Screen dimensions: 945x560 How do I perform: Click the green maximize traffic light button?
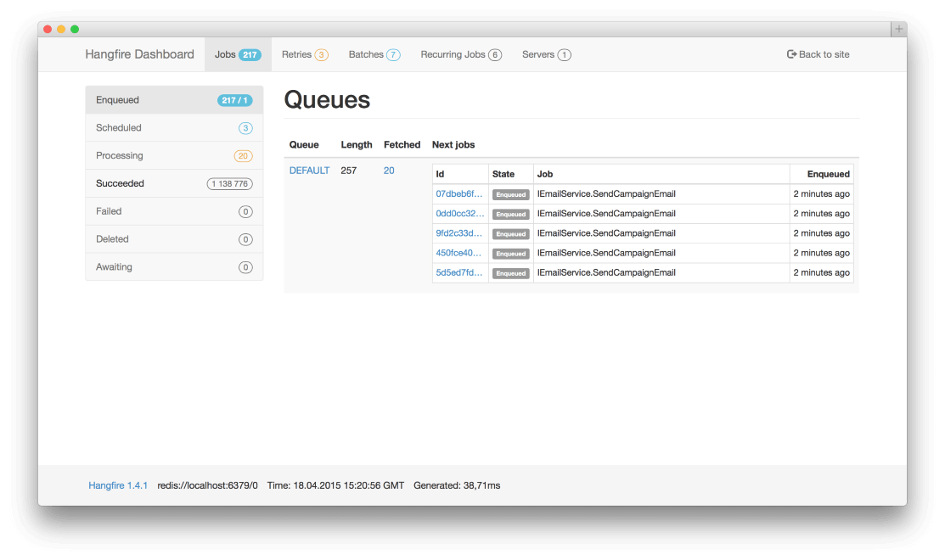(76, 28)
